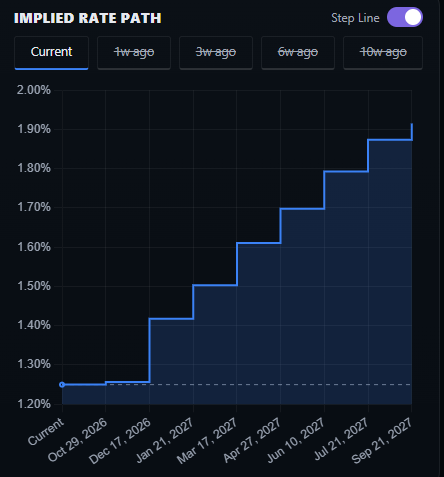Click the 1.50% y-axis label
Screen dimensions: 444x477
(34, 286)
